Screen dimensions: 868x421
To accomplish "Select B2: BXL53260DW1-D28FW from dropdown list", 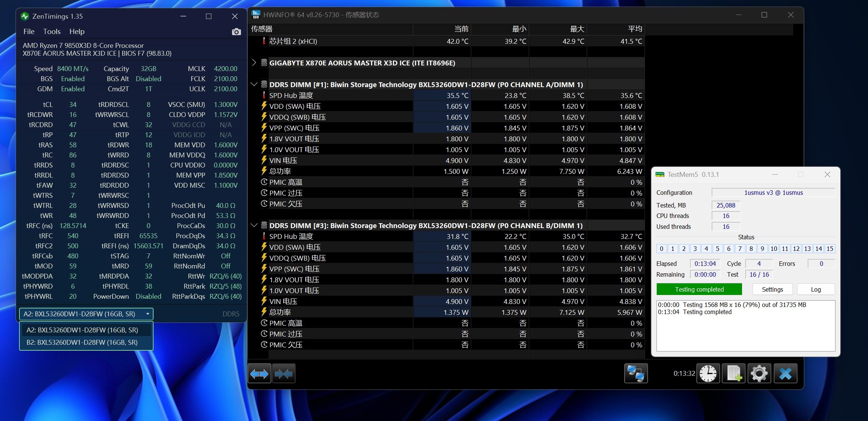I will coord(82,342).
